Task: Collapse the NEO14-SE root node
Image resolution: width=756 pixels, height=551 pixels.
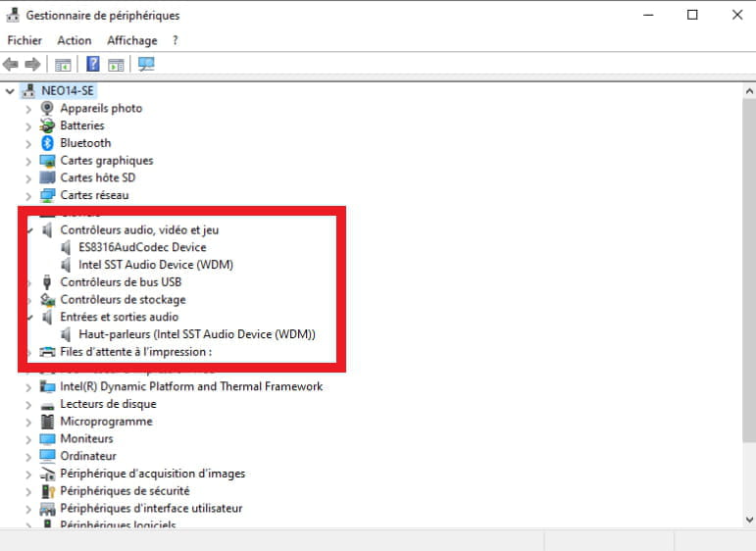Action: tap(11, 90)
